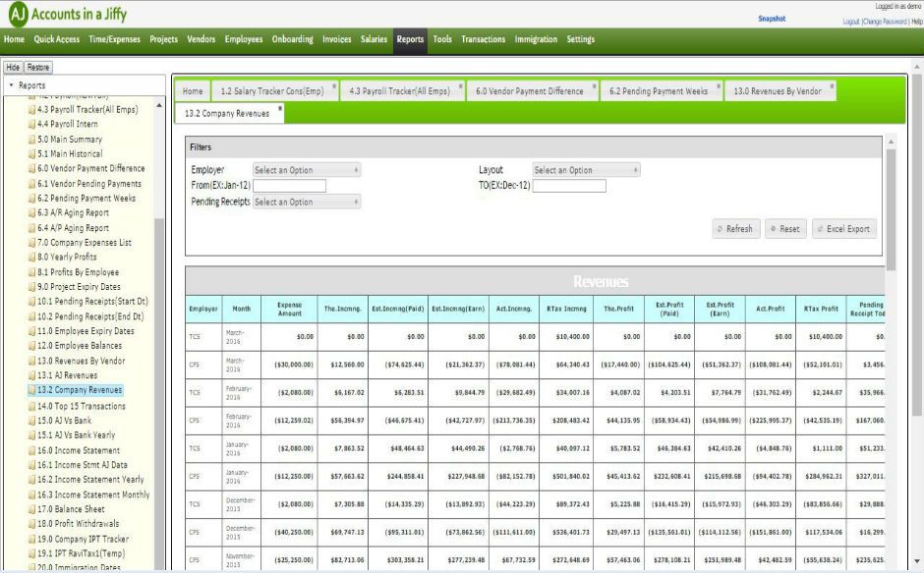Open the Immigration menu

[x=536, y=39]
